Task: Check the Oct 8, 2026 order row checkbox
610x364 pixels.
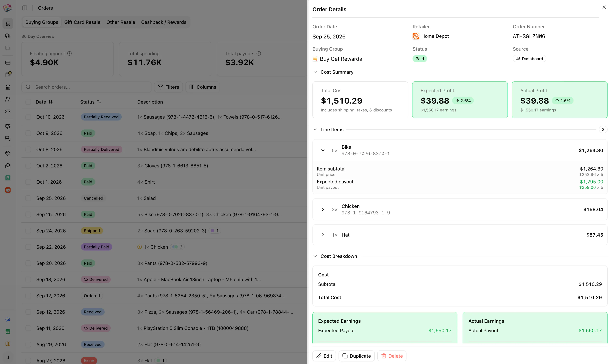Action: [x=28, y=149]
